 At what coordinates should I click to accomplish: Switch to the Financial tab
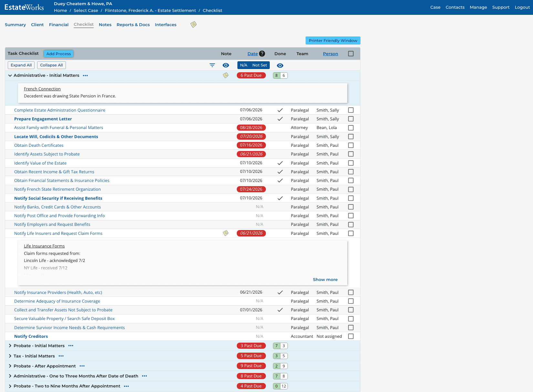(x=59, y=25)
